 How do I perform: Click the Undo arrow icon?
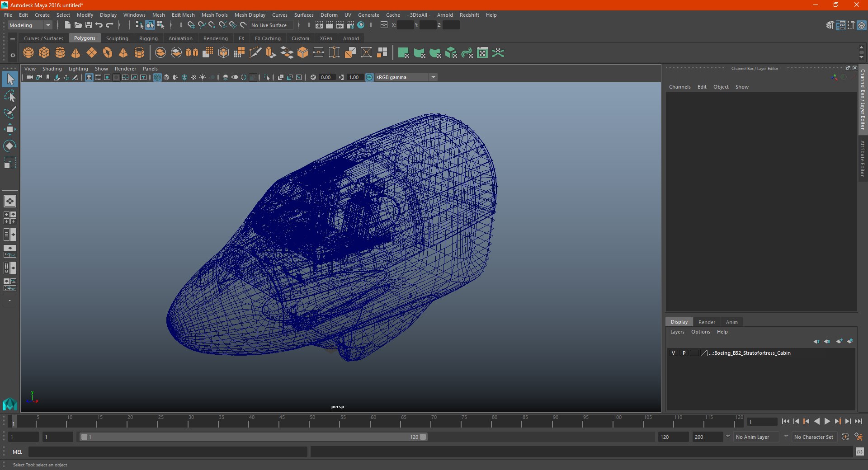coord(99,25)
